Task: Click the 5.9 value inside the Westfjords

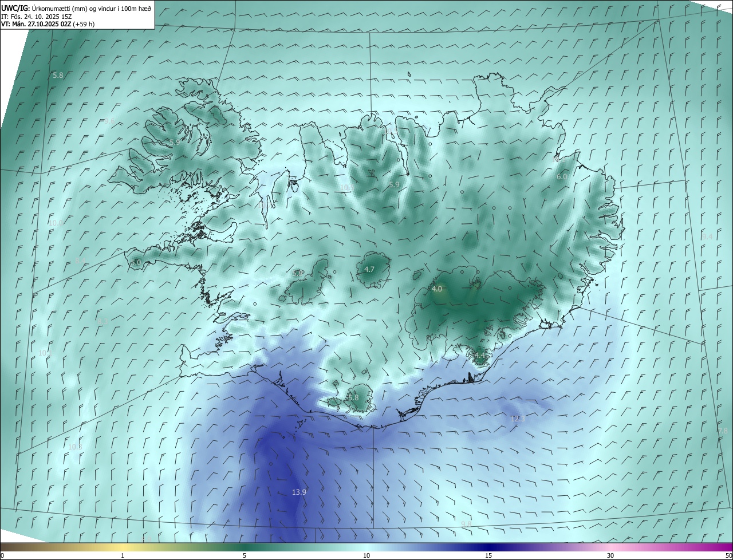Action: click(175, 141)
